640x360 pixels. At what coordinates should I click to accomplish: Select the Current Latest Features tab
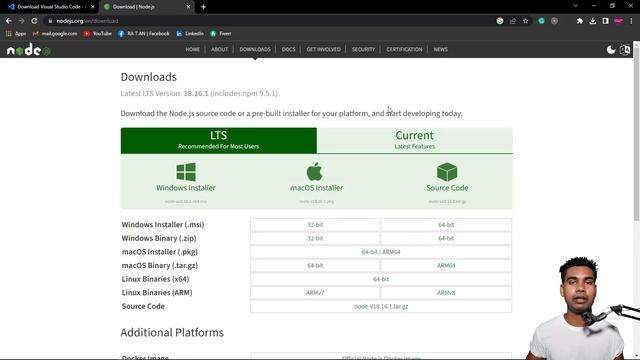[x=415, y=140]
